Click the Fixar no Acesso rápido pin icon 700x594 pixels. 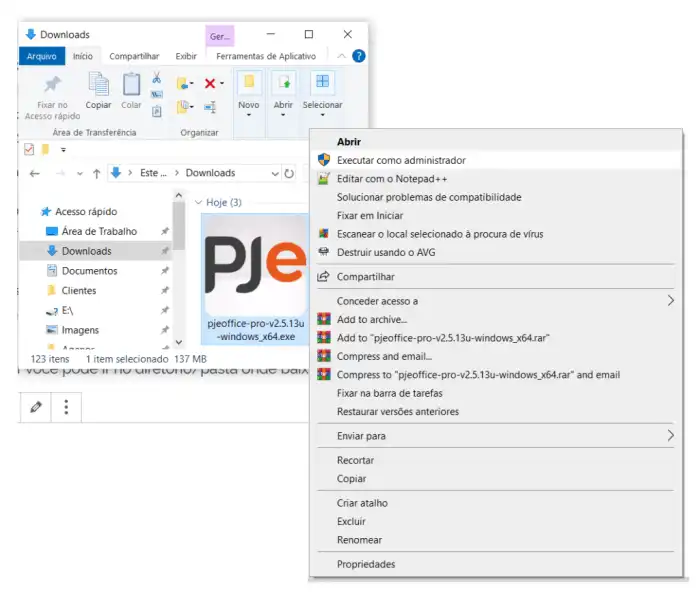(52, 85)
